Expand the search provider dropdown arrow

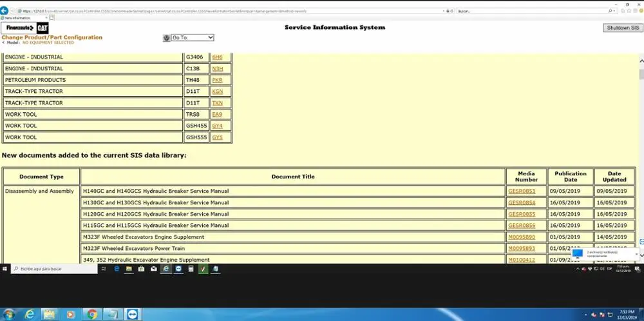tap(614, 11)
